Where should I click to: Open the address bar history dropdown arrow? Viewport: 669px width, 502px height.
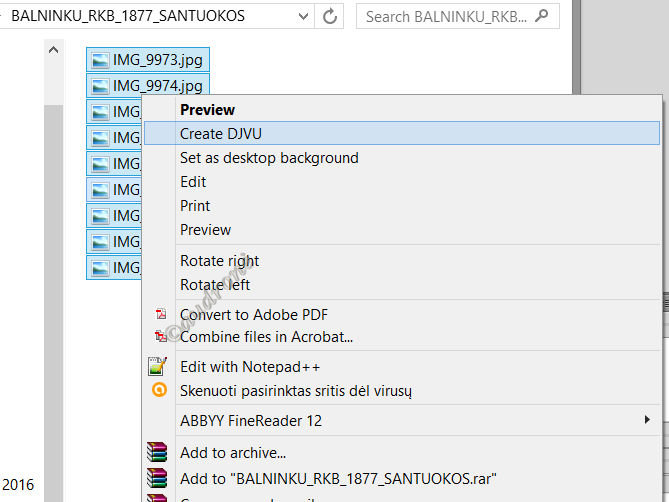tap(303, 17)
